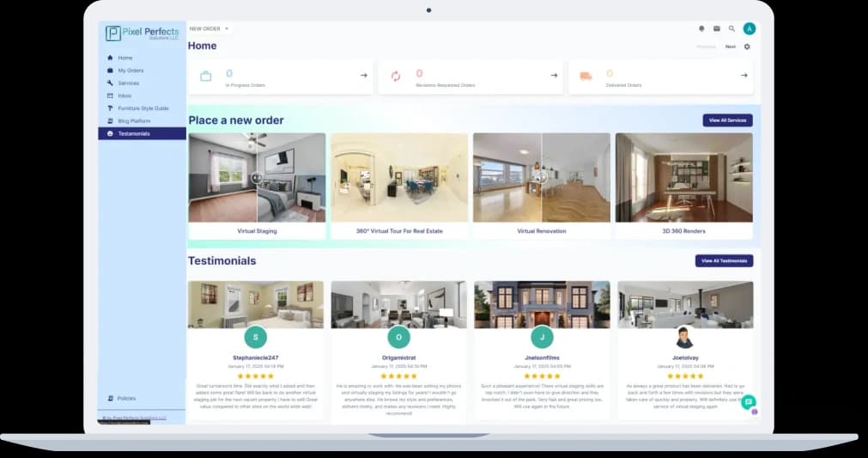
Task: Click the star rating under Origamistrat
Action: pyautogui.click(x=398, y=376)
